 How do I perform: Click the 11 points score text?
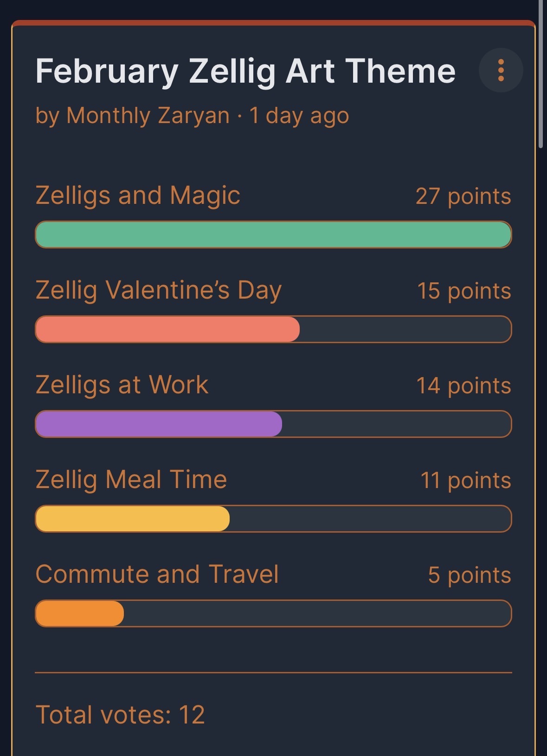[x=465, y=481]
